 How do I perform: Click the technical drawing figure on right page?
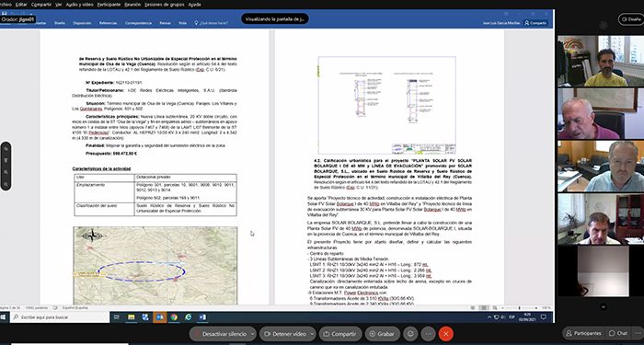click(x=386, y=105)
